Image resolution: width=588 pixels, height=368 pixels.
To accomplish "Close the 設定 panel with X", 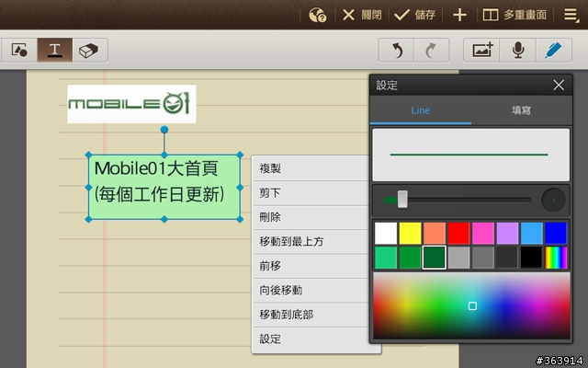I will pyautogui.click(x=559, y=86).
